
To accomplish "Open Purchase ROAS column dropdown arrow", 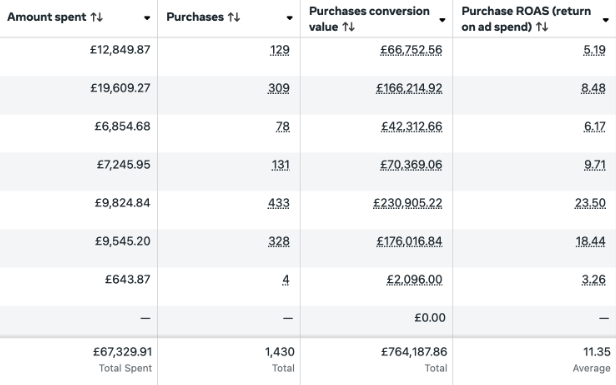I will tap(605, 20).
